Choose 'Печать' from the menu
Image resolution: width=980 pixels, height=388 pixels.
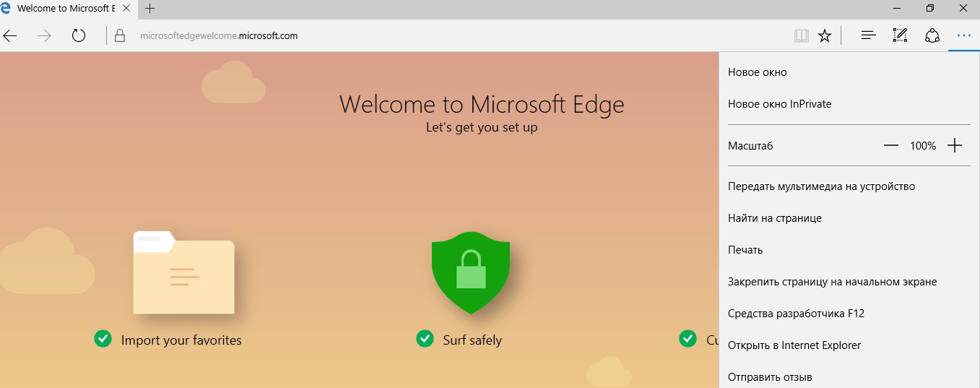745,250
